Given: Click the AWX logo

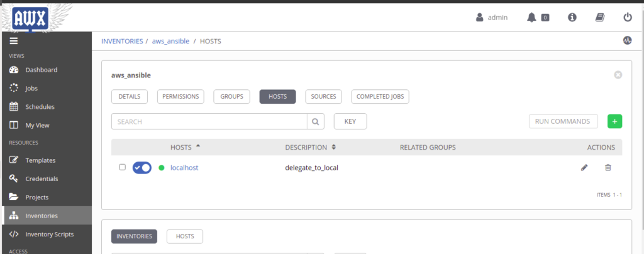Looking at the screenshot, I should (30, 18).
